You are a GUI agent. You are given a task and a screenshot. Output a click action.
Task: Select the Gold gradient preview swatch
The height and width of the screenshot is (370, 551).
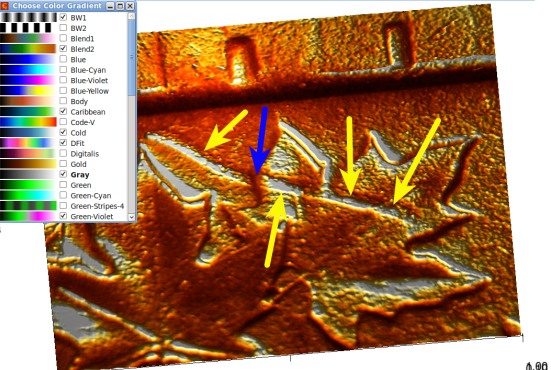tap(28, 164)
